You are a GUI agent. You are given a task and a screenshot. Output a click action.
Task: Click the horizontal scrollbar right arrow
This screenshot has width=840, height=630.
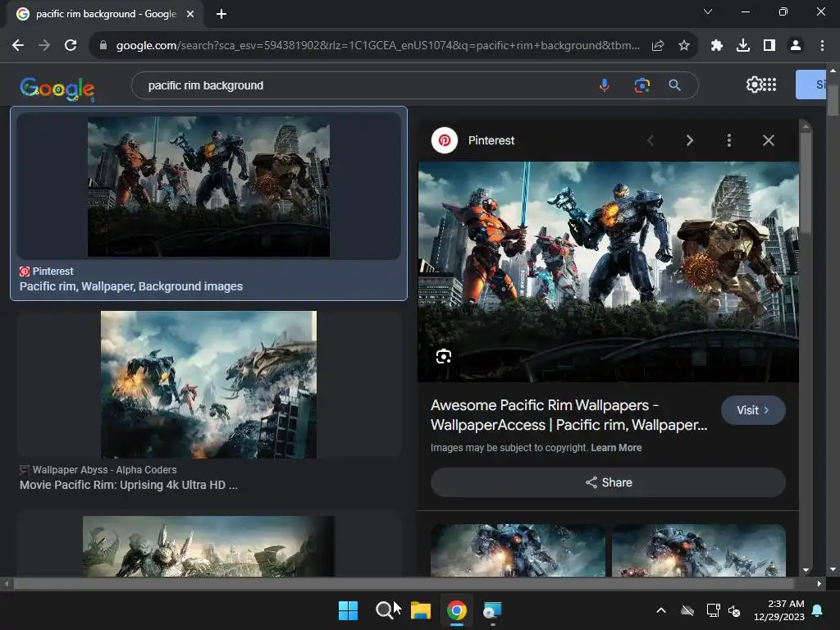point(819,583)
